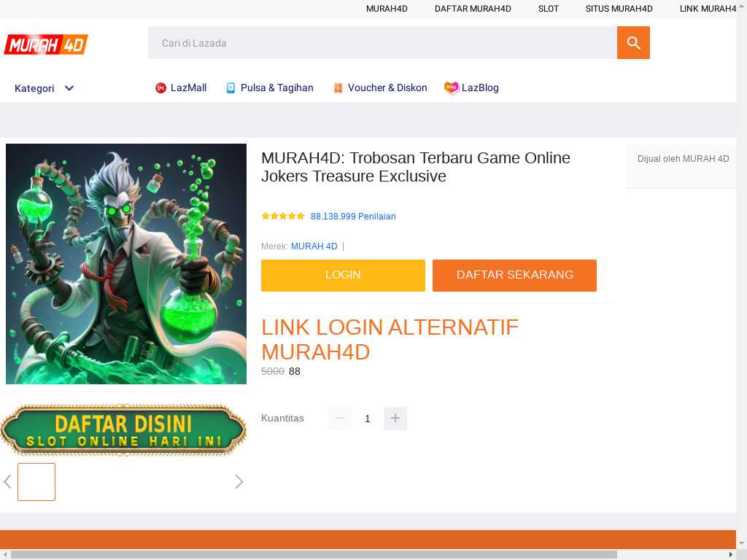Image resolution: width=747 pixels, height=560 pixels.
Task: Open the MURAH 4D brand link
Action: (x=314, y=246)
